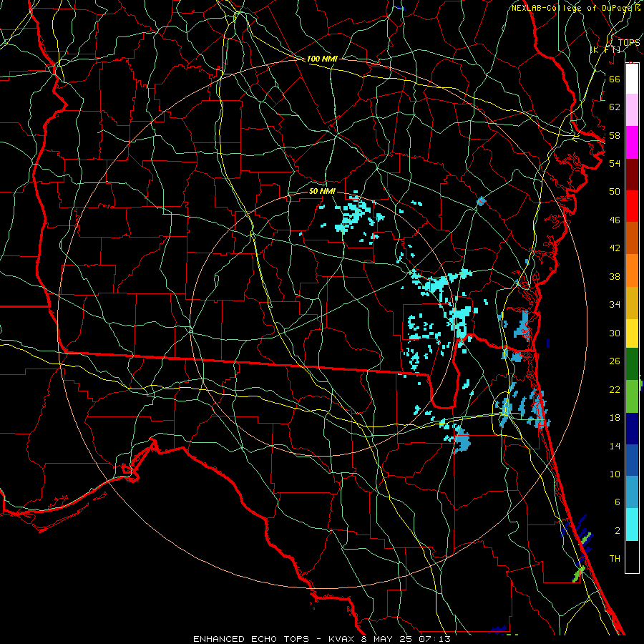Viewport: 644px width, 644px height.
Task: Click the 'TOPS' legend heading
Action: point(629,43)
